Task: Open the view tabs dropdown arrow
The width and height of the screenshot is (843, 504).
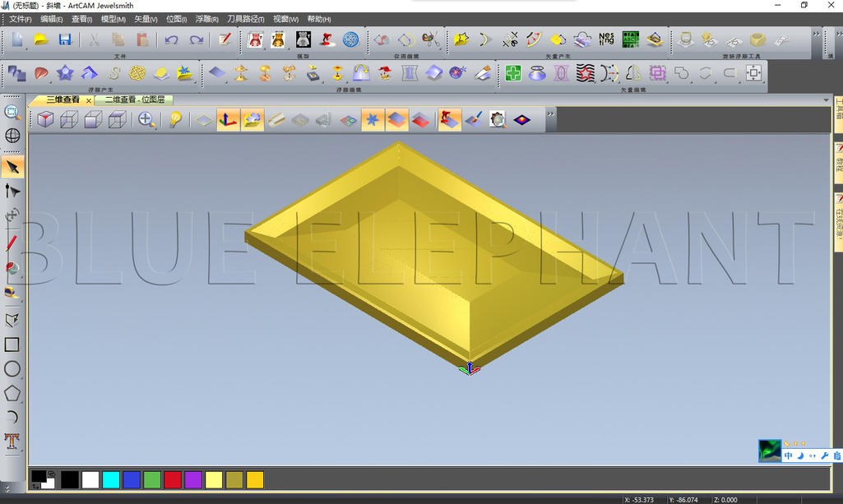Action: click(827, 100)
